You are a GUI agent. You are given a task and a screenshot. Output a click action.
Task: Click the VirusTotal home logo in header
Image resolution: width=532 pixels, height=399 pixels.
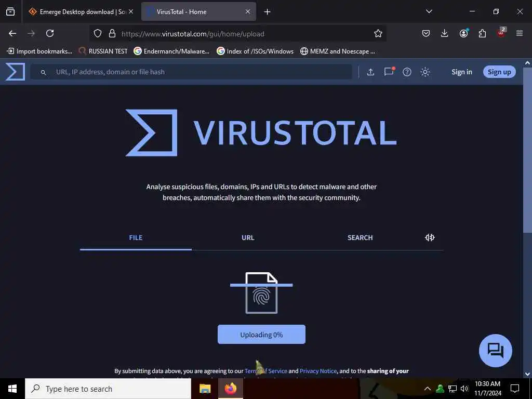15,72
